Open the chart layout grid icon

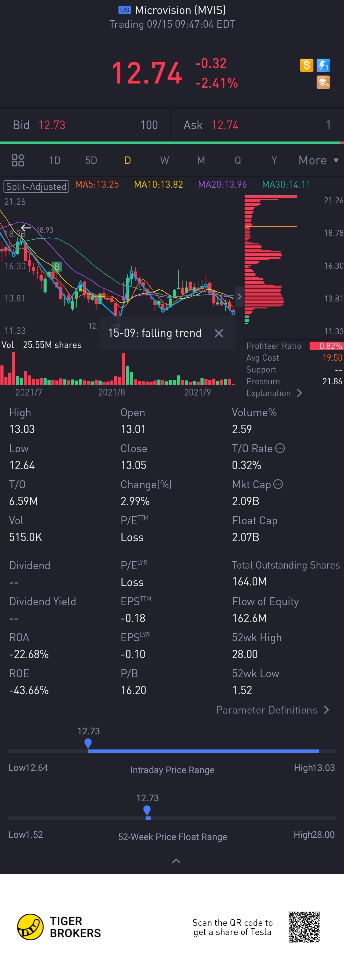[x=18, y=160]
